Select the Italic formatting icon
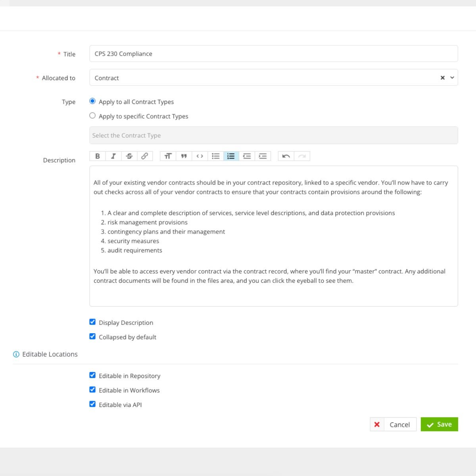This screenshot has width=476, height=476. click(113, 156)
